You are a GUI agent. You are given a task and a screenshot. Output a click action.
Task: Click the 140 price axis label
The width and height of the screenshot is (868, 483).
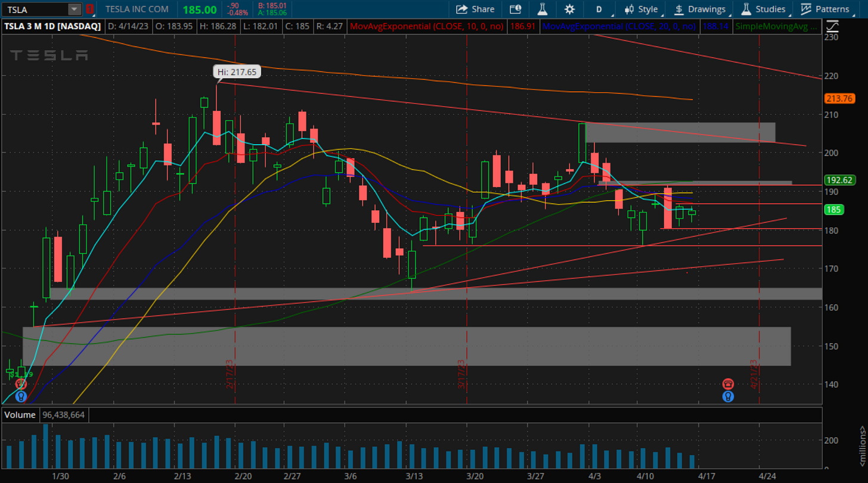point(831,384)
